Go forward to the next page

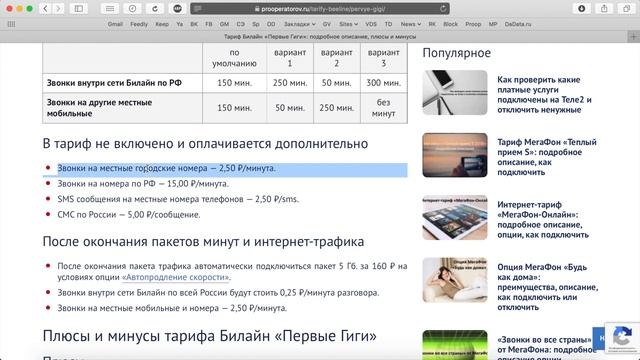click(58, 9)
